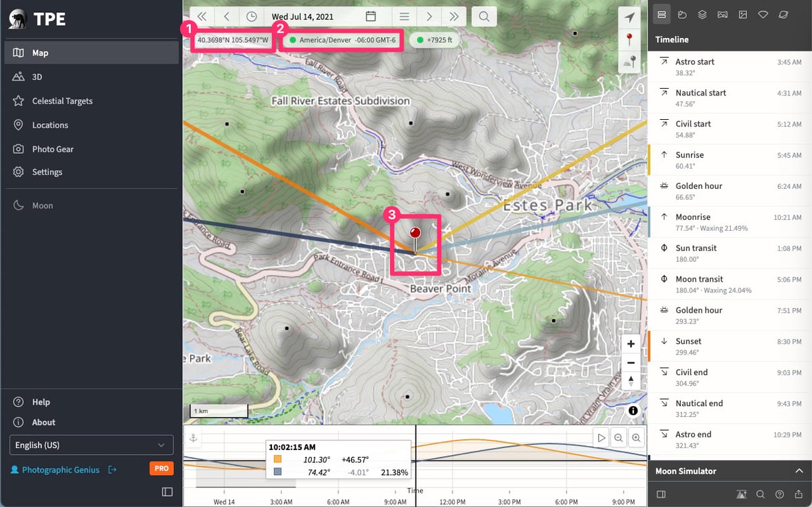Click the orange PRO badge
This screenshot has width=812, height=507.
click(x=162, y=468)
